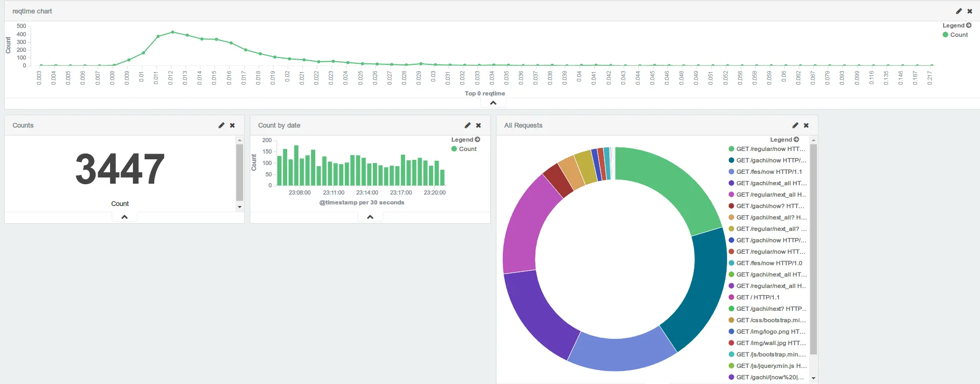This screenshot has height=384, width=980.
Task: Click the Top 0 reqtime axis title
Action: (x=485, y=93)
